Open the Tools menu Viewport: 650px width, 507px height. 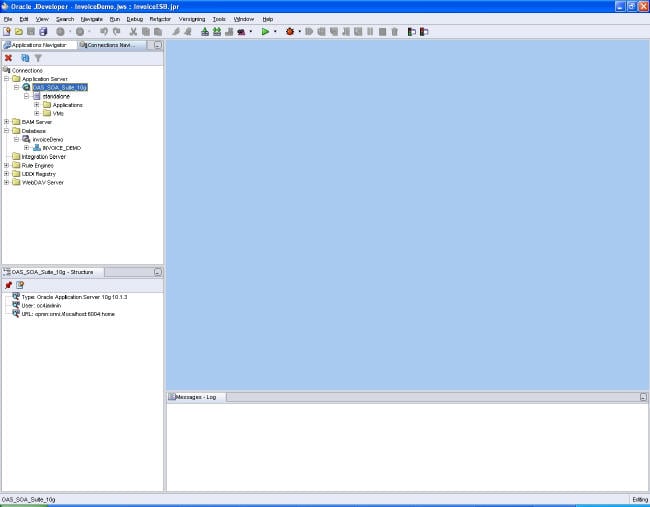pyautogui.click(x=219, y=19)
